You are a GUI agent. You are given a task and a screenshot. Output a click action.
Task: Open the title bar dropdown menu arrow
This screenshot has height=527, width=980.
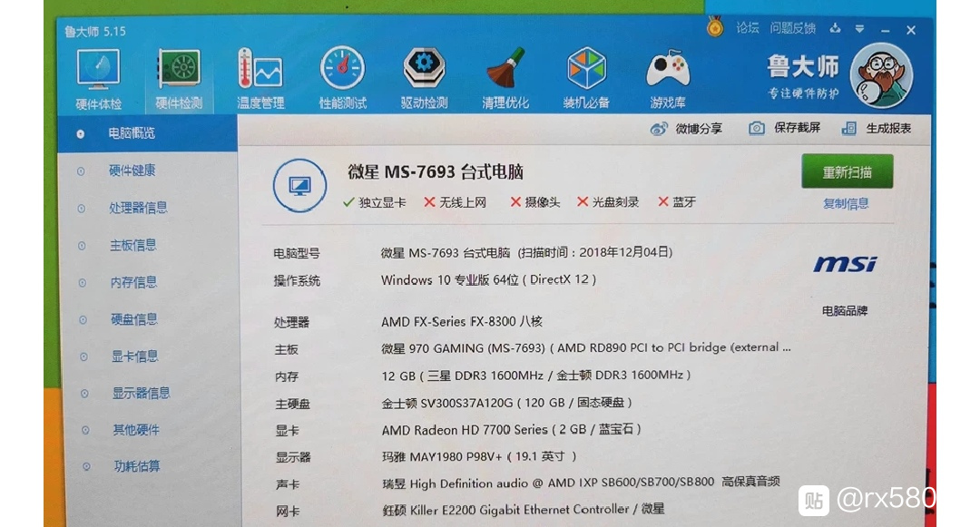pos(860,29)
